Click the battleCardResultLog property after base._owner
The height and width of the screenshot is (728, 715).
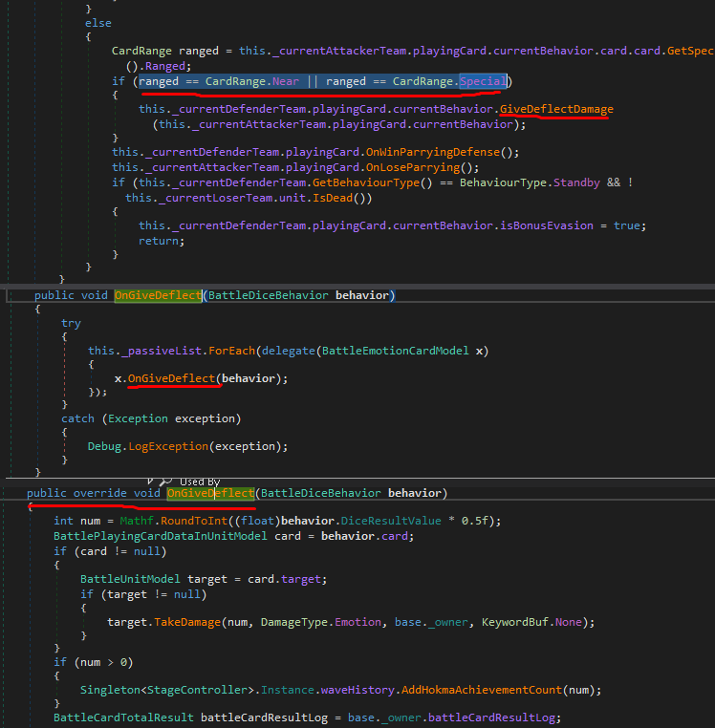[491, 717]
